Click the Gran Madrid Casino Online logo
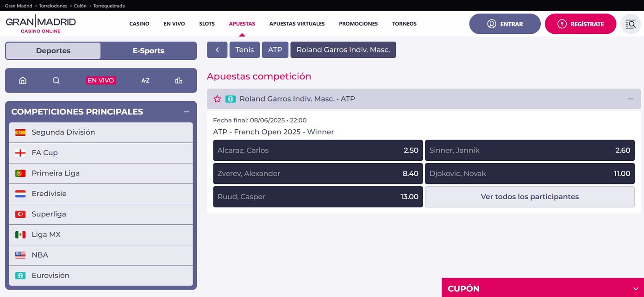The image size is (644, 297). pyautogui.click(x=41, y=24)
